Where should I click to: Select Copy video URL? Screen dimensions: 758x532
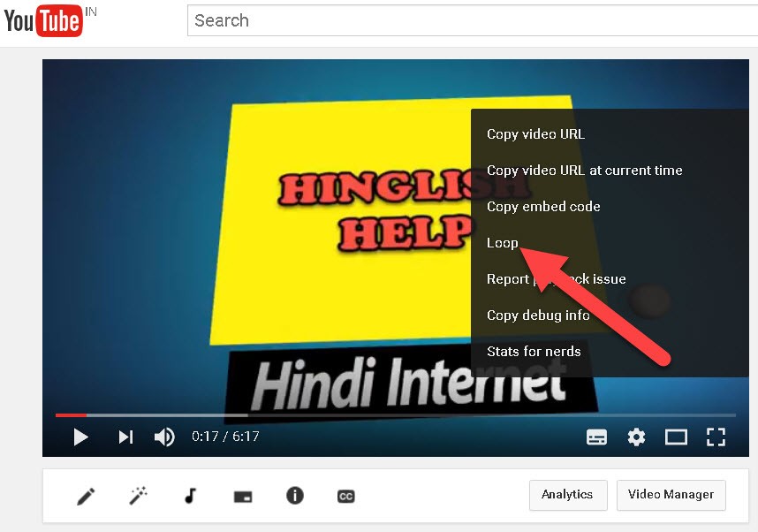coord(535,134)
